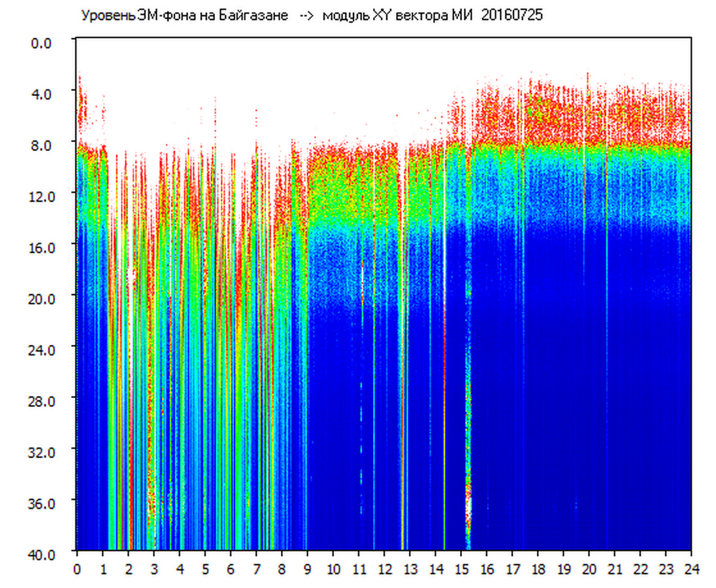Image resolution: width=716 pixels, height=588 pixels.
Task: Click hour 3 tick label on the x-axis
Action: click(x=154, y=568)
